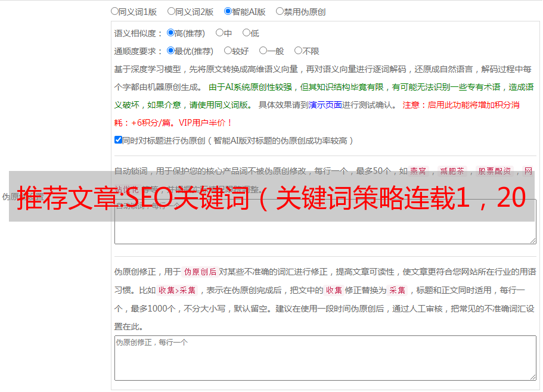Image resolution: width=543 pixels, height=392 pixels.
Task: Select the 同义词1版 radio option
Action: point(114,11)
